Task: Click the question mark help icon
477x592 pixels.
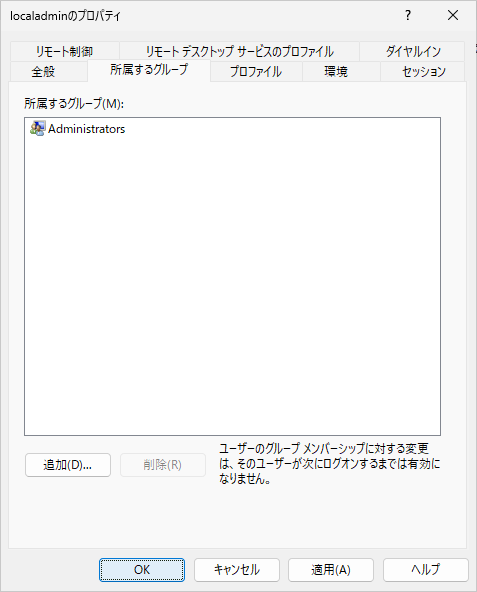Action: coord(408,15)
